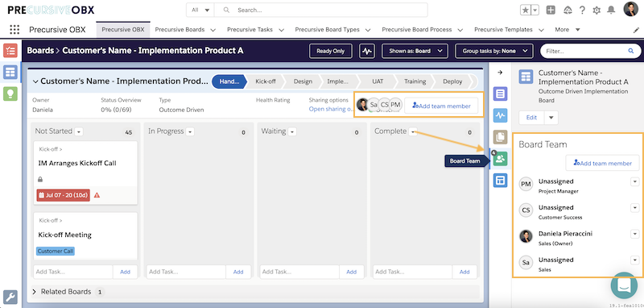Image resolution: width=644 pixels, height=308 pixels.
Task: Click Add Task field in In Progress column
Action: 186,272
